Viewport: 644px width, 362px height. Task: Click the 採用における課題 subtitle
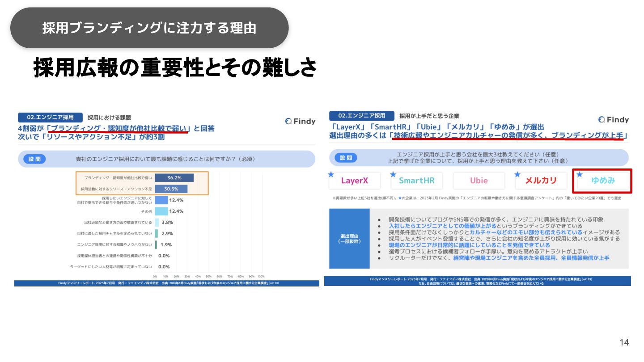[109, 118]
